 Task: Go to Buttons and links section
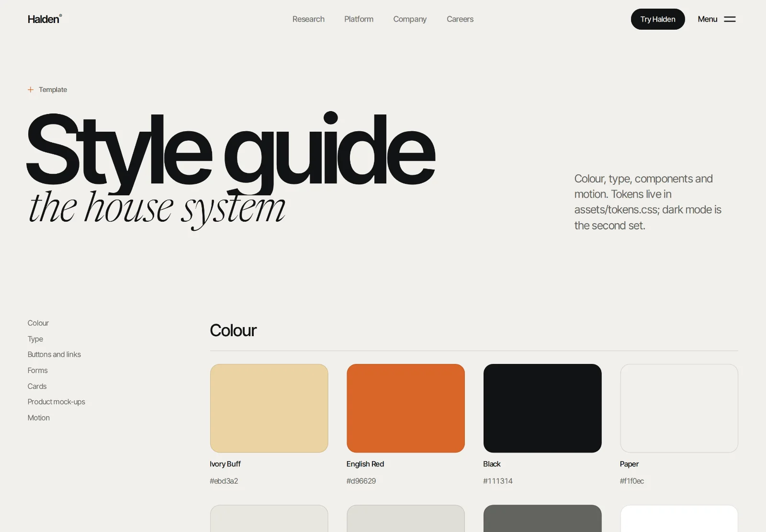pos(54,354)
